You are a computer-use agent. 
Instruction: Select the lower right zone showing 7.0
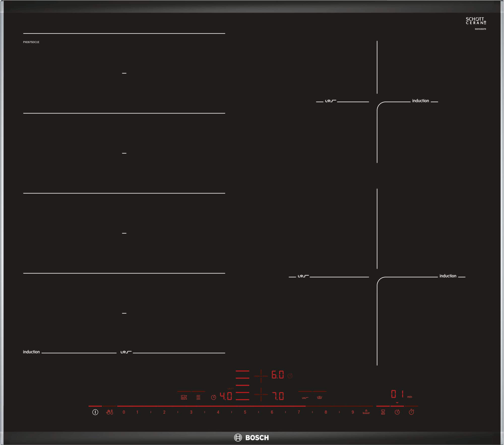(x=277, y=396)
